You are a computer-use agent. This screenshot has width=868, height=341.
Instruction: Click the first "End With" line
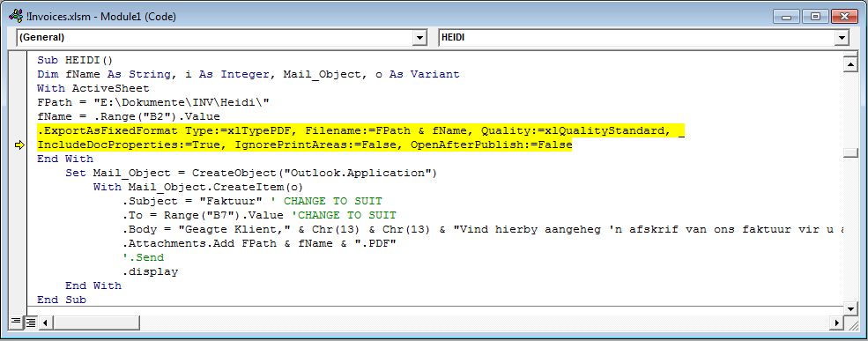[64, 159]
